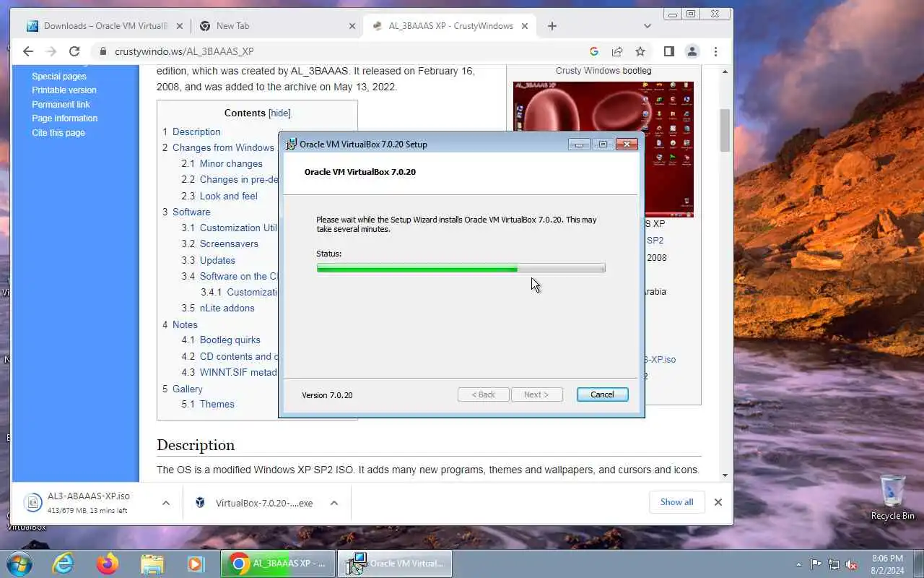Open Page information link

pyautogui.click(x=64, y=118)
